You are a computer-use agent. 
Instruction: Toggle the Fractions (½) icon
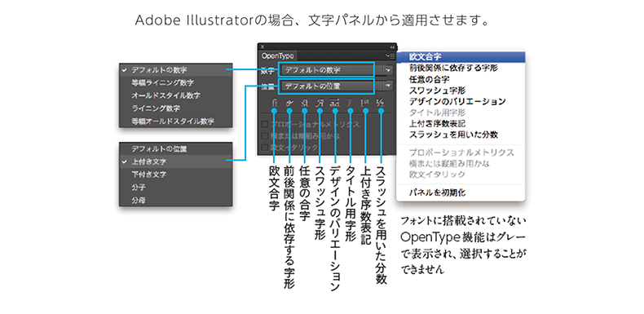(381, 102)
